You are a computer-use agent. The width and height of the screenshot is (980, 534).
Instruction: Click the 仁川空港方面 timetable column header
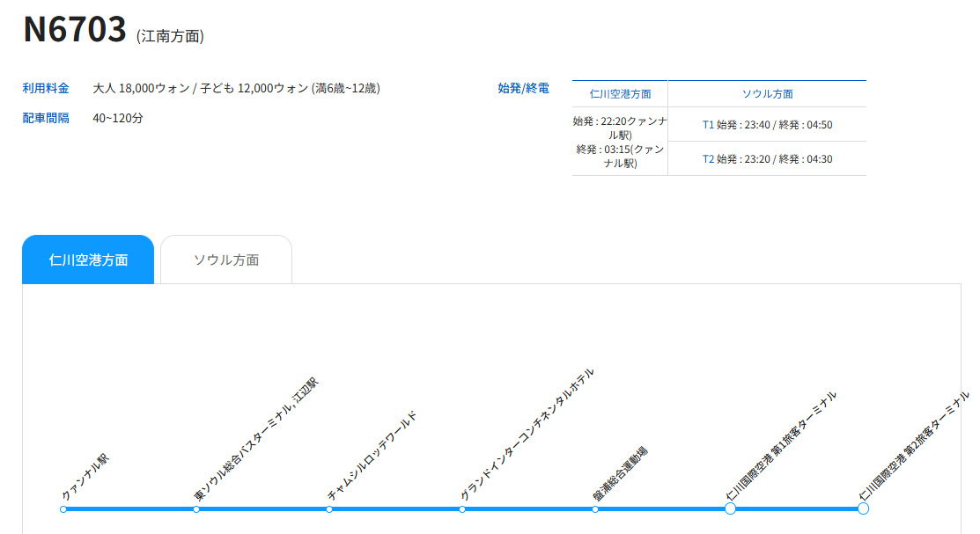(x=620, y=94)
